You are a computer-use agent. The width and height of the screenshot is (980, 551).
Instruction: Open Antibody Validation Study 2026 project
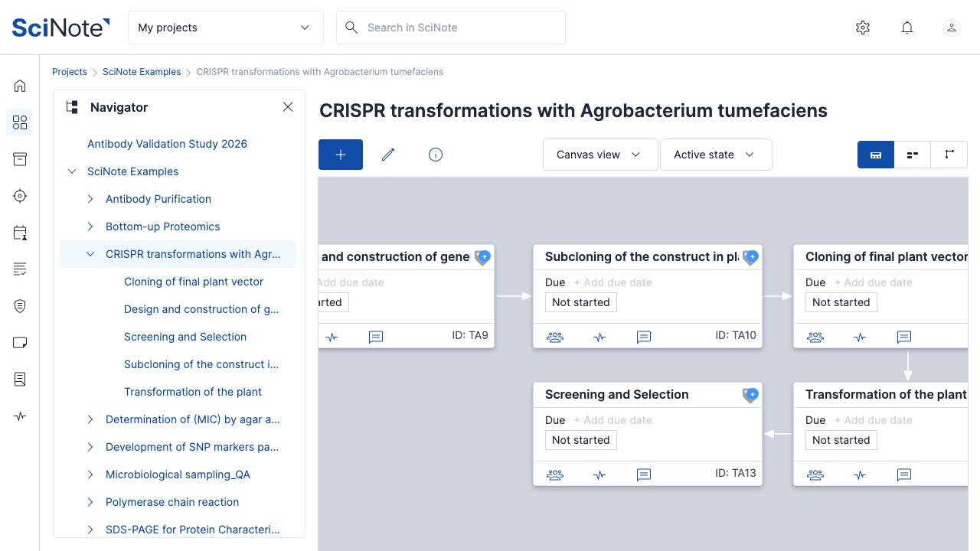167,144
